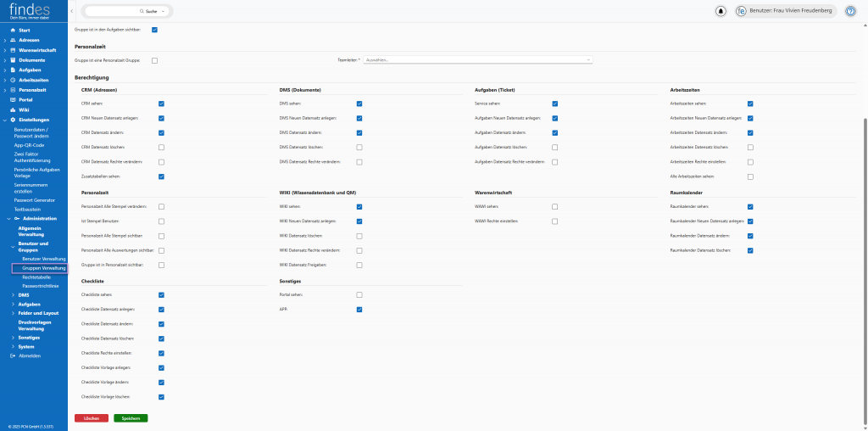Uncheck the DMS sehen checkbox
This screenshot has height=431, width=868.
click(359, 104)
